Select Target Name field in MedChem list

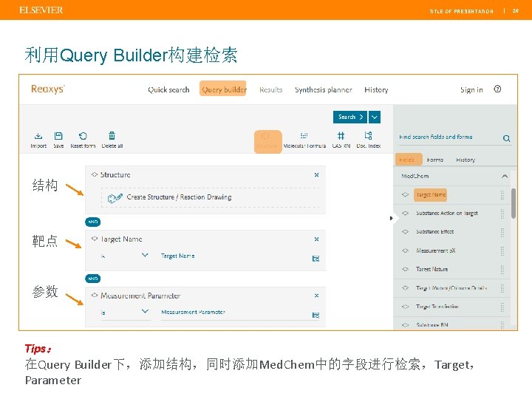pyautogui.click(x=431, y=195)
